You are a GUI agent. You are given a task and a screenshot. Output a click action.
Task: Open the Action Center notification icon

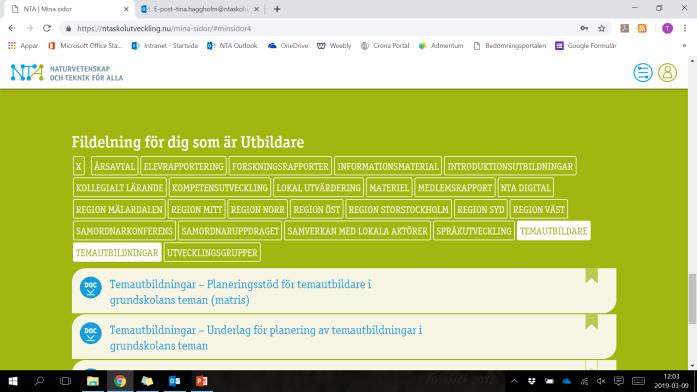tap(618, 381)
